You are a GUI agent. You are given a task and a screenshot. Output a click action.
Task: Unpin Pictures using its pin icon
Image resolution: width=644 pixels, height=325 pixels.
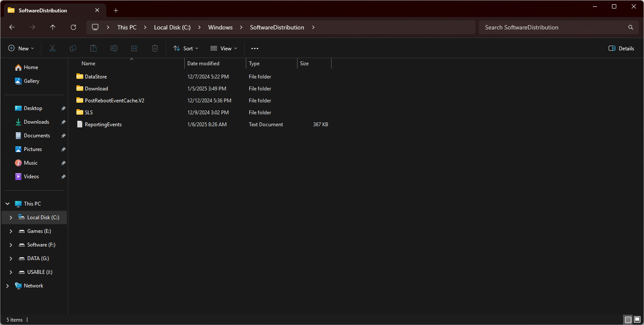(63, 149)
